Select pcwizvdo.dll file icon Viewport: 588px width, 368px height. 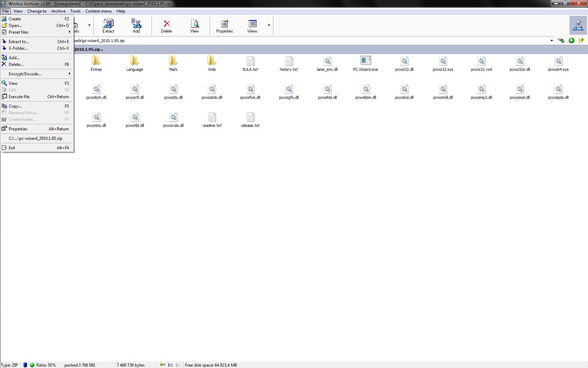[x=173, y=116]
